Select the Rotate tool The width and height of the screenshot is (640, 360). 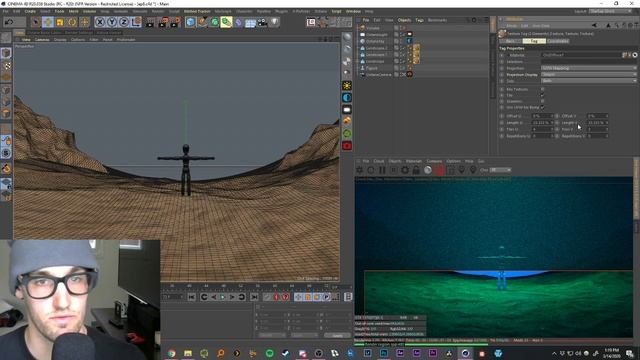coord(72,22)
